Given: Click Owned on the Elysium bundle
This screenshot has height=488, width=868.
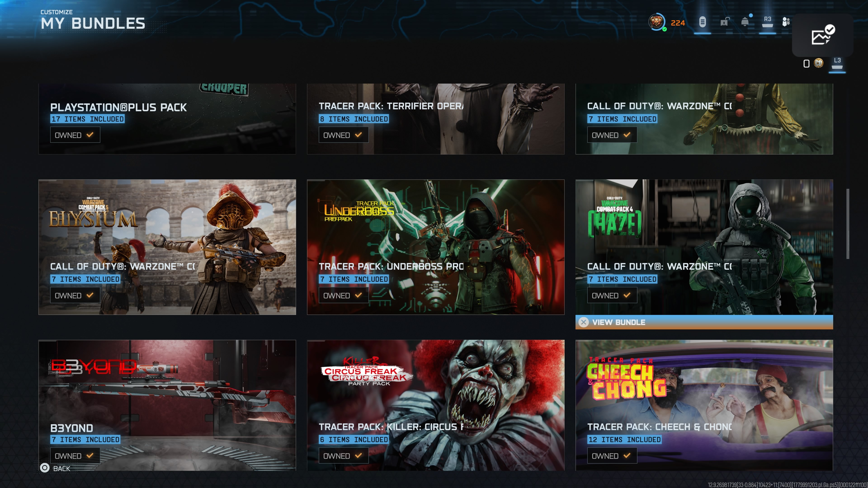Looking at the screenshot, I should (75, 295).
